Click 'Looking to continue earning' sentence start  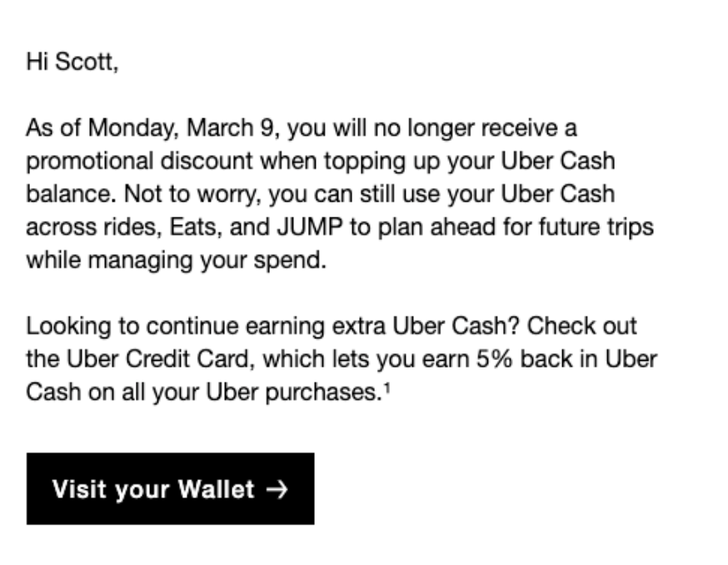pos(175,326)
